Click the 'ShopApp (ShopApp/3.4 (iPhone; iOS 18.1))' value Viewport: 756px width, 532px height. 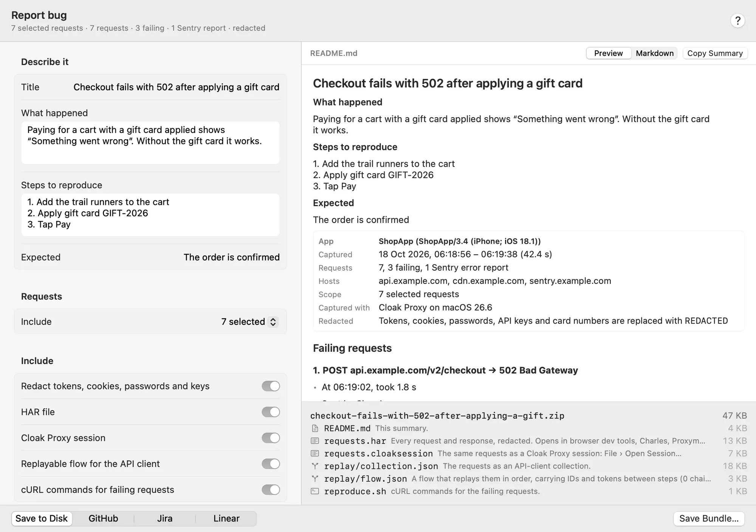pos(460,241)
